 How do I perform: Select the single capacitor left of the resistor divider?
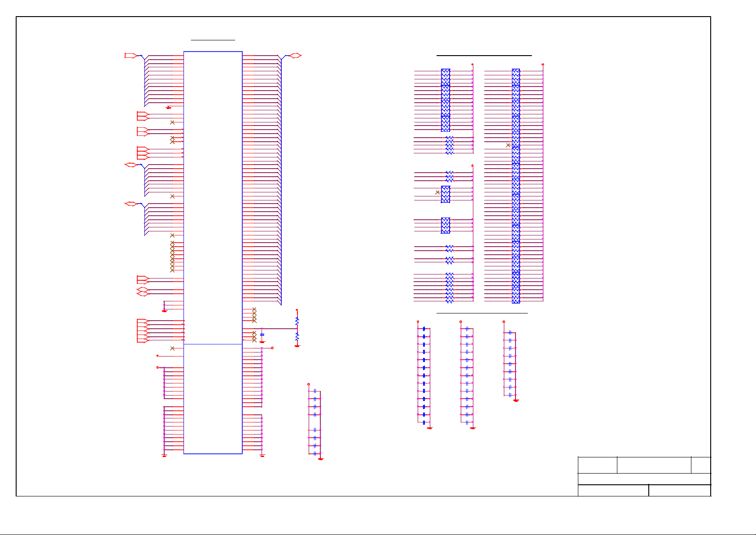(262, 335)
